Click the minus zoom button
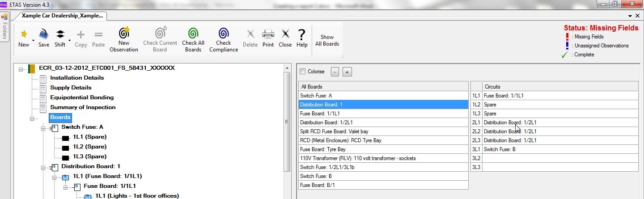Screen dimensions: 644x199 335,72
